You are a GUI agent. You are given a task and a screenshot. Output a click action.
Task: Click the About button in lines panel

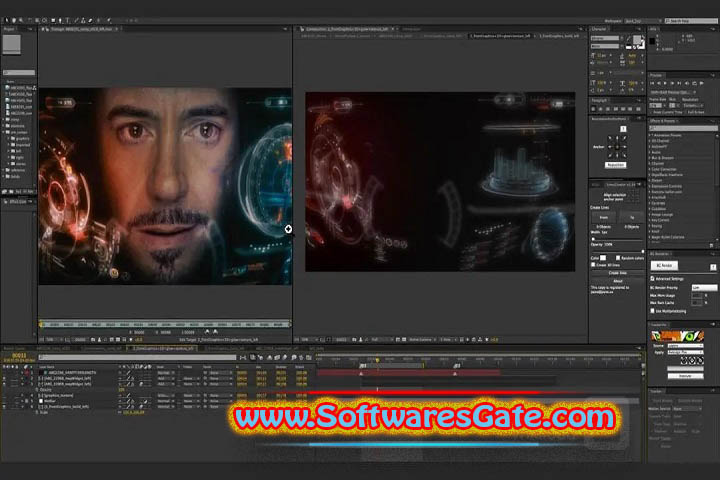pyautogui.click(x=618, y=281)
